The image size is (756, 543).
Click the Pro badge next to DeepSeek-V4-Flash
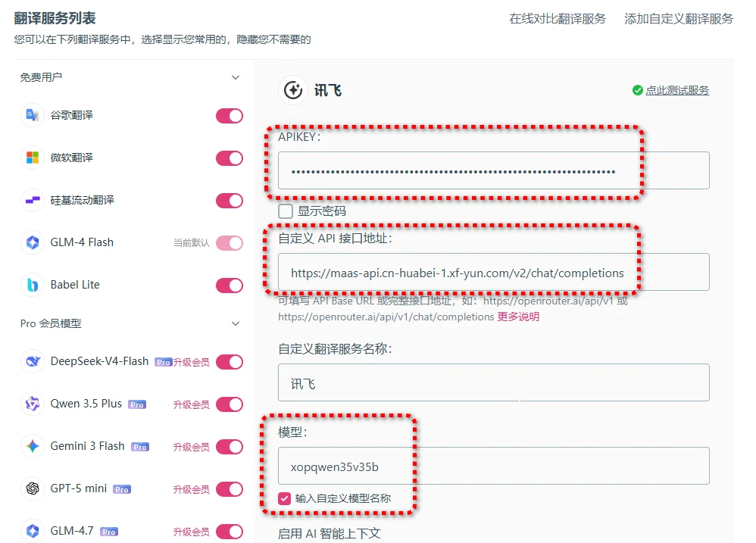click(x=164, y=362)
